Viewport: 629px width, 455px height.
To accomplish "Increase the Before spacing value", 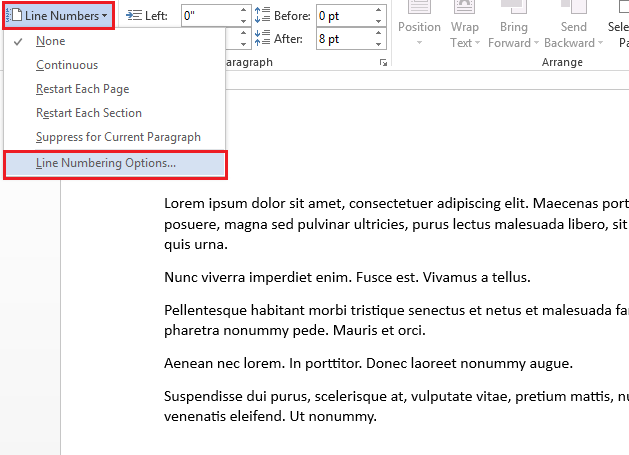I will point(378,10).
